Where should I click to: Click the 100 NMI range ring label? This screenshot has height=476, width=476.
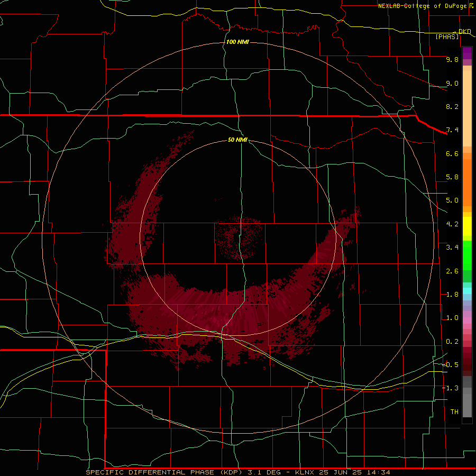coord(237,42)
